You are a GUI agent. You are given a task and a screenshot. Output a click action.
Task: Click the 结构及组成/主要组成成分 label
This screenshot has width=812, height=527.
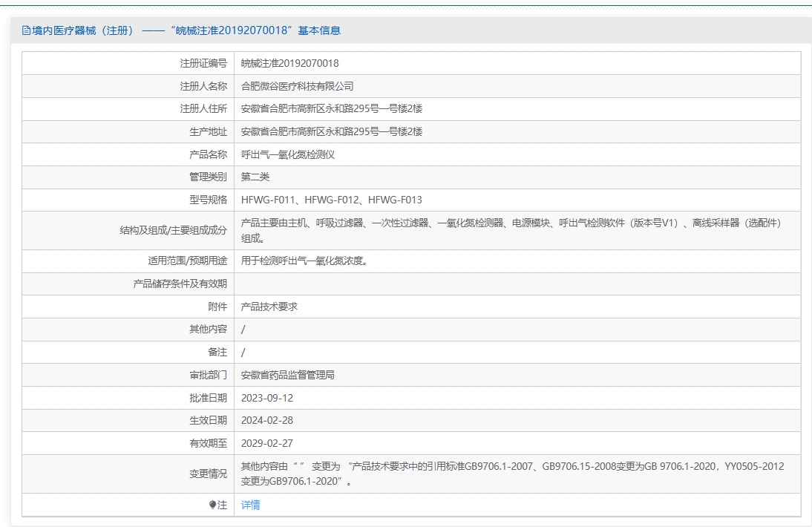point(174,230)
